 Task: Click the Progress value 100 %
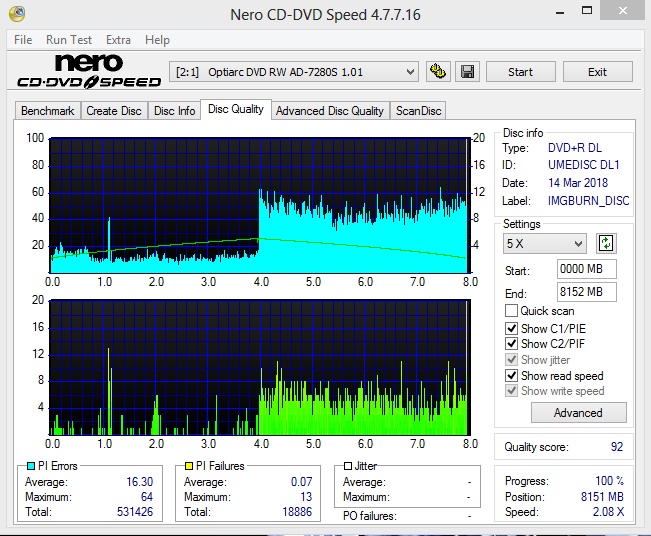coord(609,481)
